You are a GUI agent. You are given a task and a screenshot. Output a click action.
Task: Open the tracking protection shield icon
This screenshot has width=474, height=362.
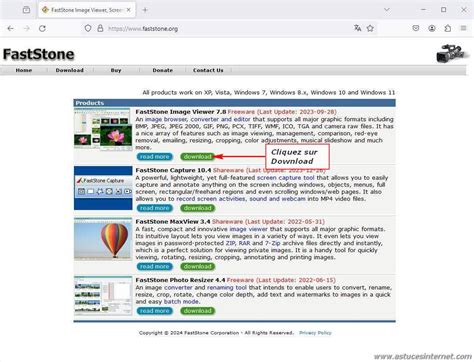click(x=88, y=29)
